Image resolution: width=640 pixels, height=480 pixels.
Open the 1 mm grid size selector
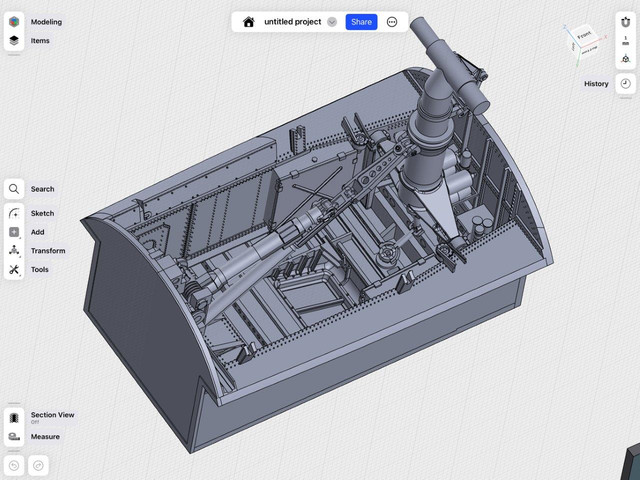(x=625, y=41)
